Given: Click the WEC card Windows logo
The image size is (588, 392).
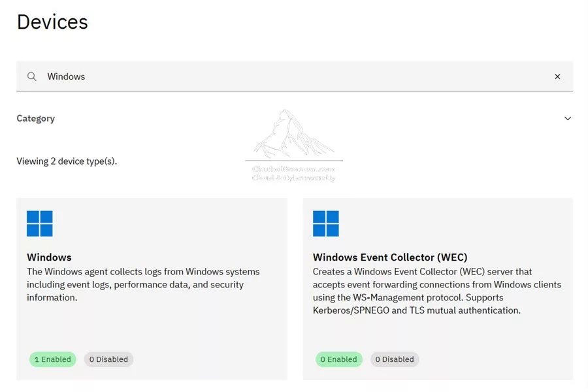Looking at the screenshot, I should [326, 223].
